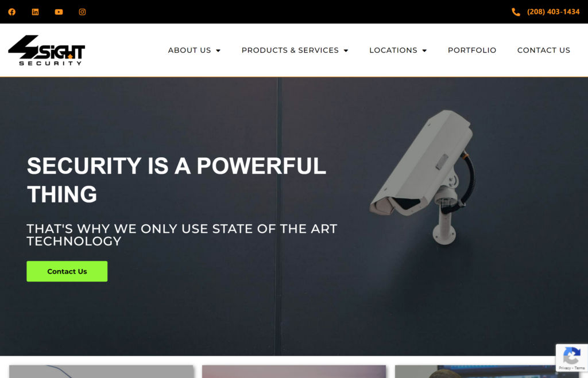The image size is (588, 378).
Task: Open the Portfolio menu item
Action: (472, 50)
